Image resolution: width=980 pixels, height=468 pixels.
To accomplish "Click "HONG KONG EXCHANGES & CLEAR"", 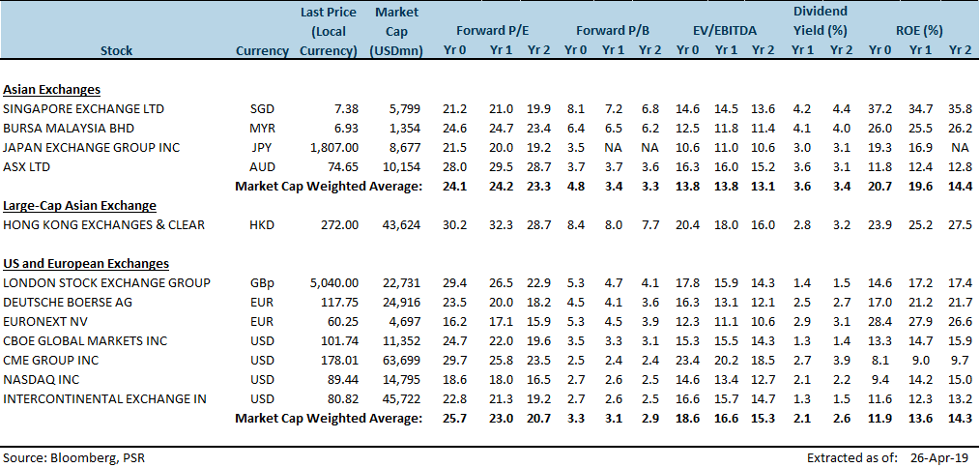I will (x=103, y=224).
